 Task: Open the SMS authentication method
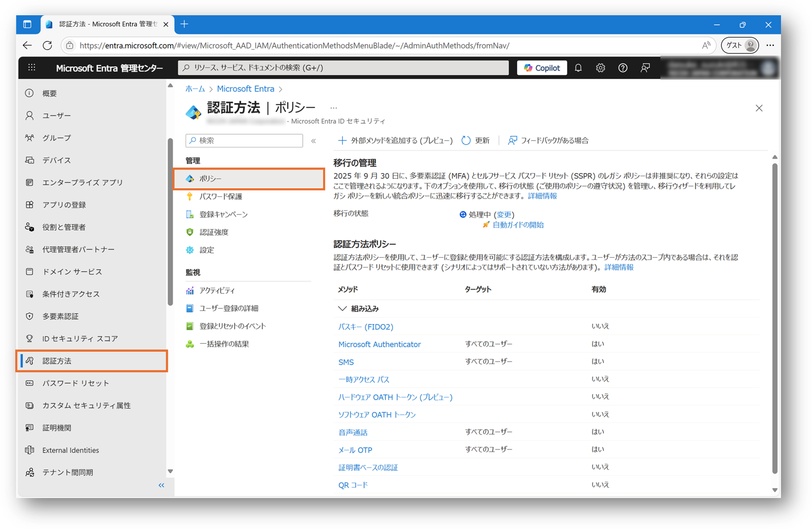click(346, 362)
